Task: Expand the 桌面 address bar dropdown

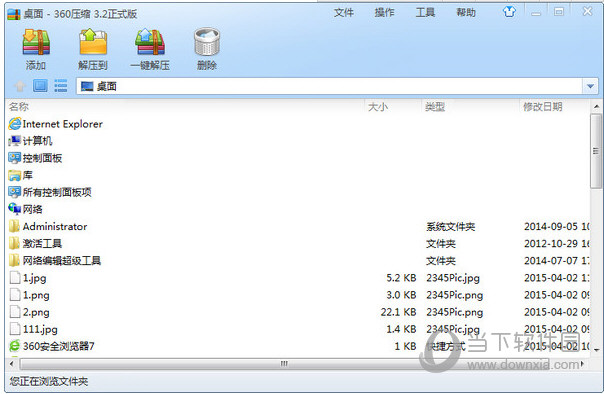Action: tap(590, 86)
